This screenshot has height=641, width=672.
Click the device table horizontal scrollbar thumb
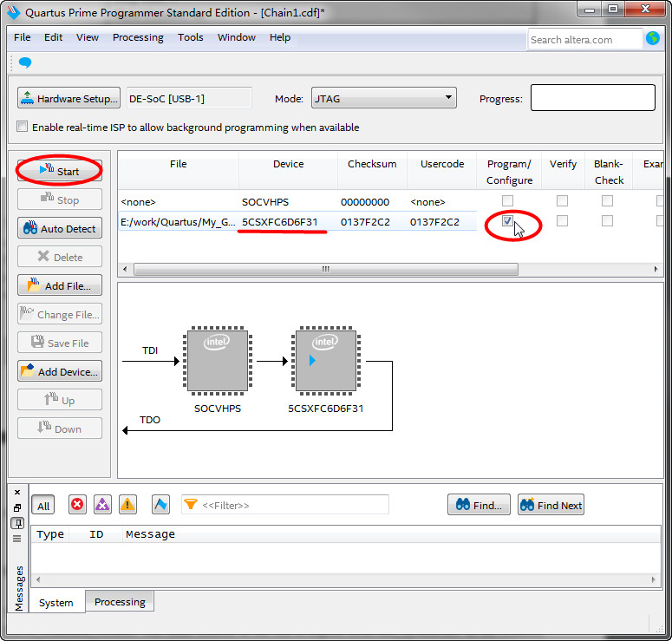pyautogui.click(x=326, y=269)
